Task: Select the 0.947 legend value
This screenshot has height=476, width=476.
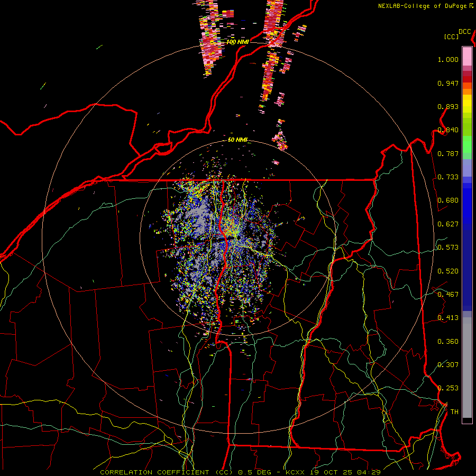Action: pyautogui.click(x=448, y=83)
